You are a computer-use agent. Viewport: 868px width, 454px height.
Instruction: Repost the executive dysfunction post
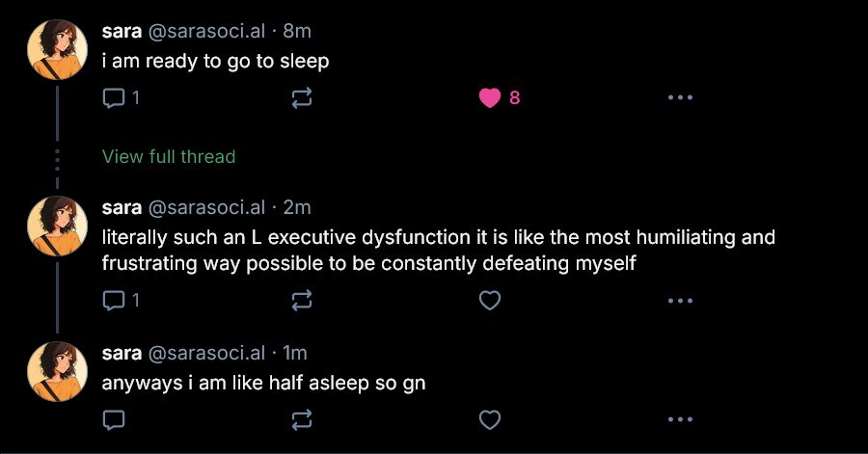[302, 301]
